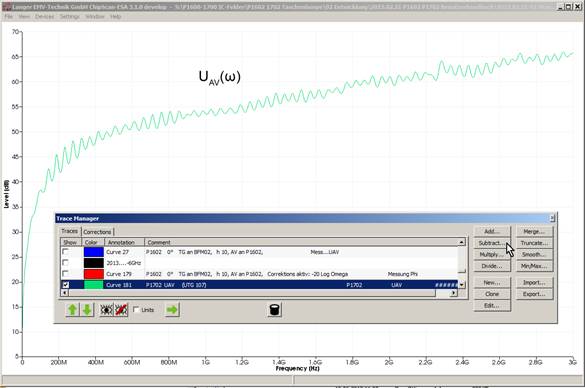Viewport: 585px width, 388px height.
Task: Open the Export... dialog button
Action: 534,294
